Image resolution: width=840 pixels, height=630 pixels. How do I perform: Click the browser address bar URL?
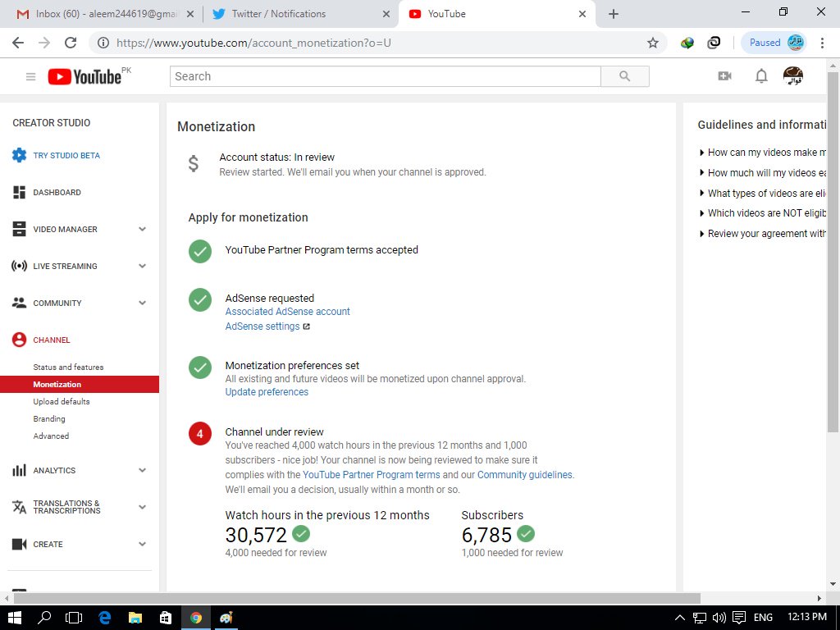coord(253,43)
